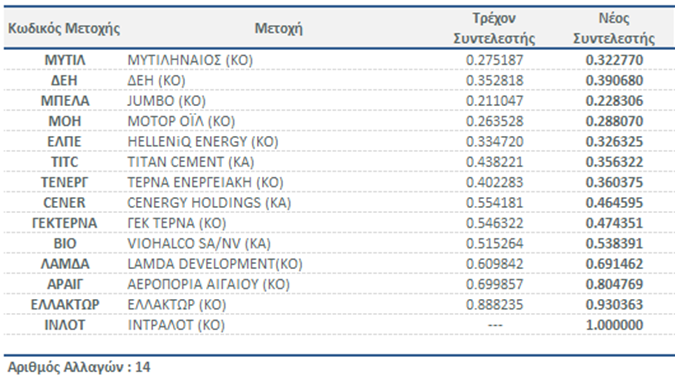Select the Κωδικός Μετοχής column header

(64, 28)
